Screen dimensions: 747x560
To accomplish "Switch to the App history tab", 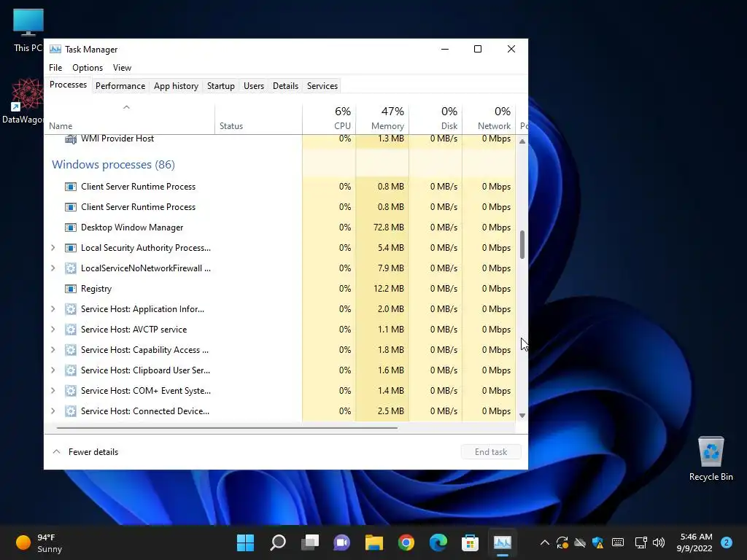I will pos(176,86).
